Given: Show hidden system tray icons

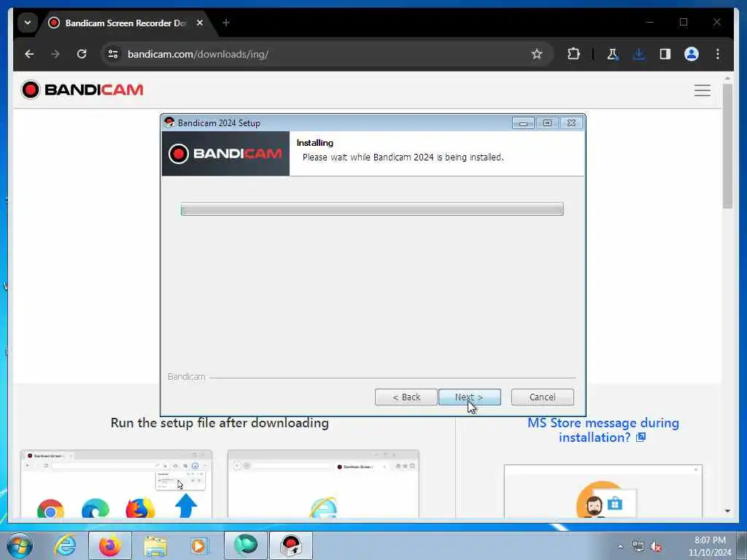Looking at the screenshot, I should coord(620,547).
